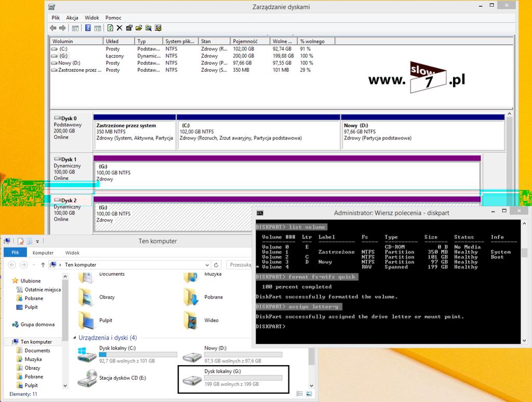Image resolution: width=532 pixels, height=402 pixels.
Task: Switch to the Widok tab in Ten komputer window
Action: (x=72, y=253)
